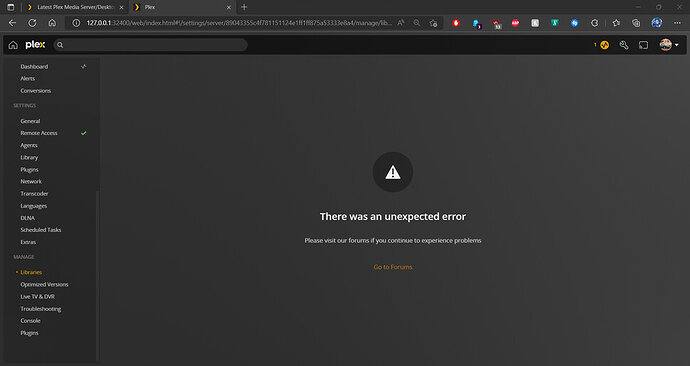Open Remote Access settings
The height and width of the screenshot is (366, 690).
click(39, 133)
